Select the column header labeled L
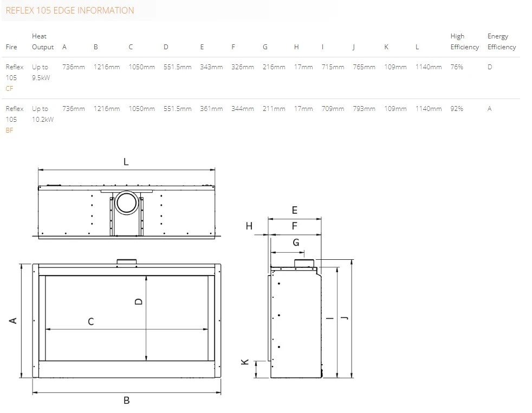 (x=417, y=47)
